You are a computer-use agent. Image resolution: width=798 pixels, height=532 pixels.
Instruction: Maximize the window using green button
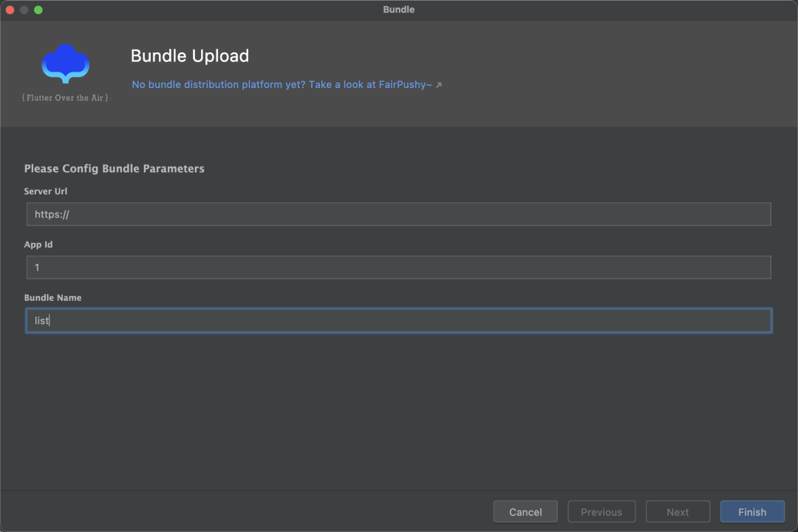pyautogui.click(x=38, y=10)
